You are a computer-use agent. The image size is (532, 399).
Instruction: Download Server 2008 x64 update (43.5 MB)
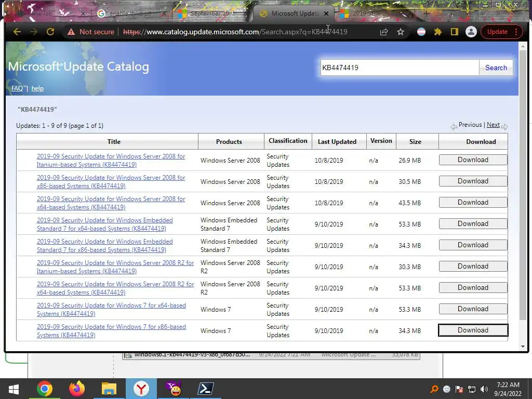(473, 203)
